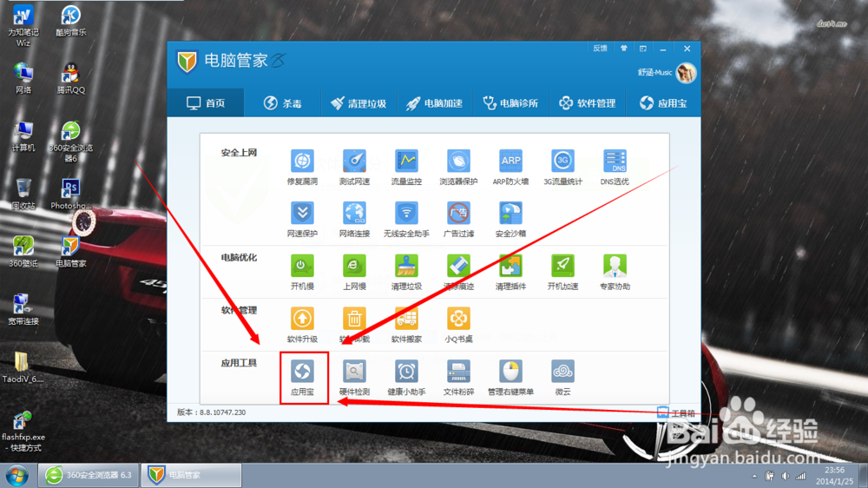The height and width of the screenshot is (488, 868).
Task: Switch to the 杀毒 tab
Action: (x=282, y=103)
